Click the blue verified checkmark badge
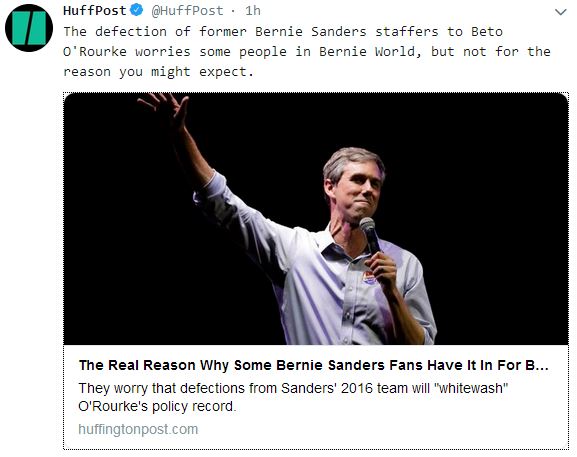577x457 pixels. pyautogui.click(x=137, y=10)
